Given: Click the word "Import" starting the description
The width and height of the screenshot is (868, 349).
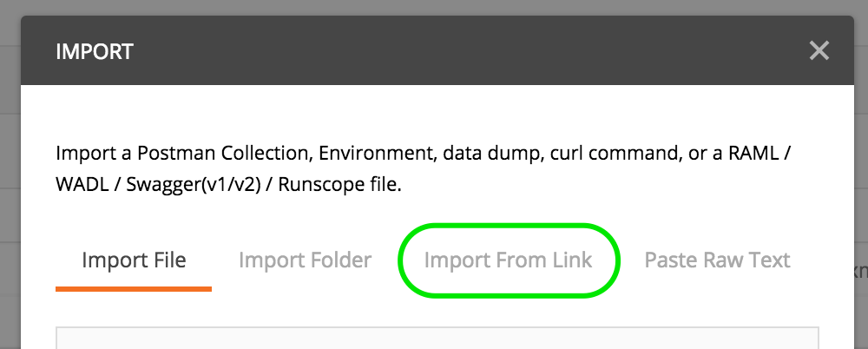Looking at the screenshot, I should pos(80,155).
